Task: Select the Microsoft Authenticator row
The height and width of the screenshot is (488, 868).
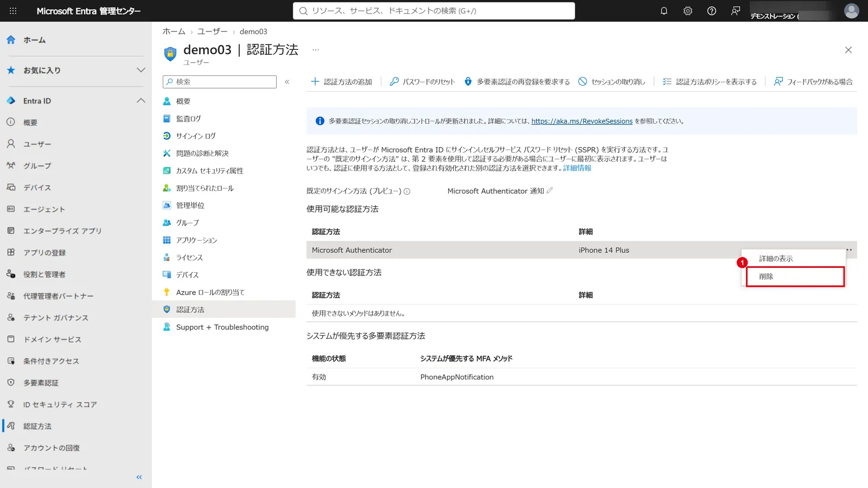Action: point(582,250)
